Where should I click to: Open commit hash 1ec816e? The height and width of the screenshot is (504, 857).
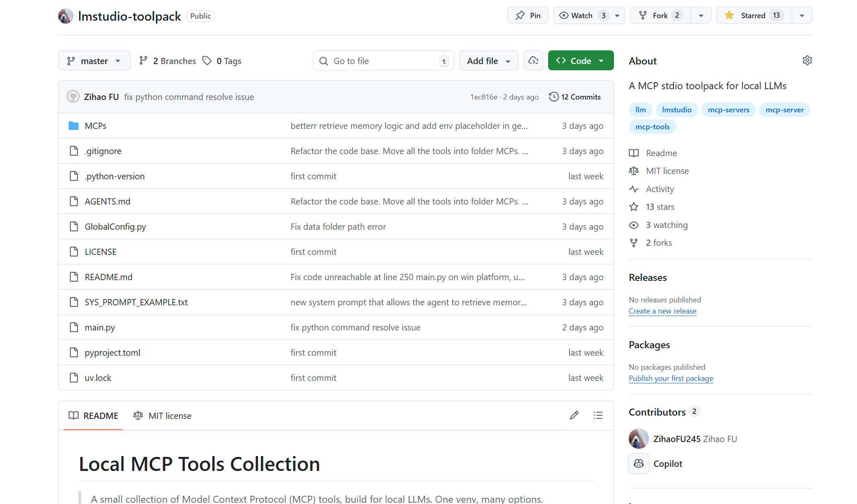pos(484,97)
